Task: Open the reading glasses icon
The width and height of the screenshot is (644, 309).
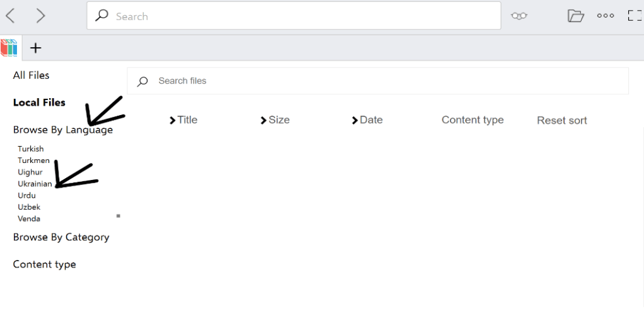Action: pyautogui.click(x=519, y=16)
